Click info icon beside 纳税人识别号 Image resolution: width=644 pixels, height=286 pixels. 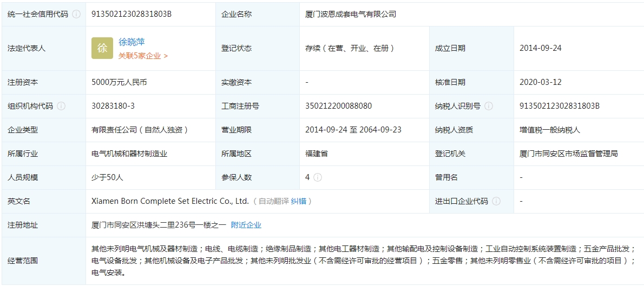tap(489, 106)
